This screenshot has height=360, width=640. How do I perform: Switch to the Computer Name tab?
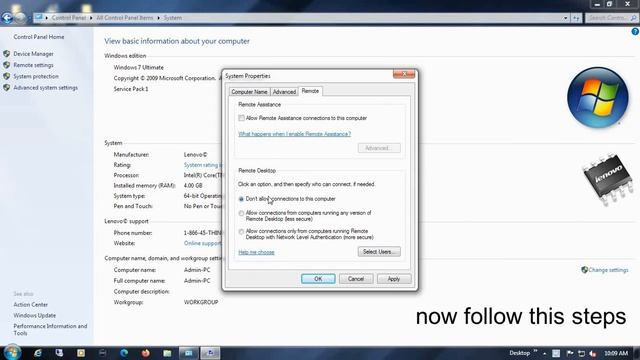pyautogui.click(x=249, y=92)
